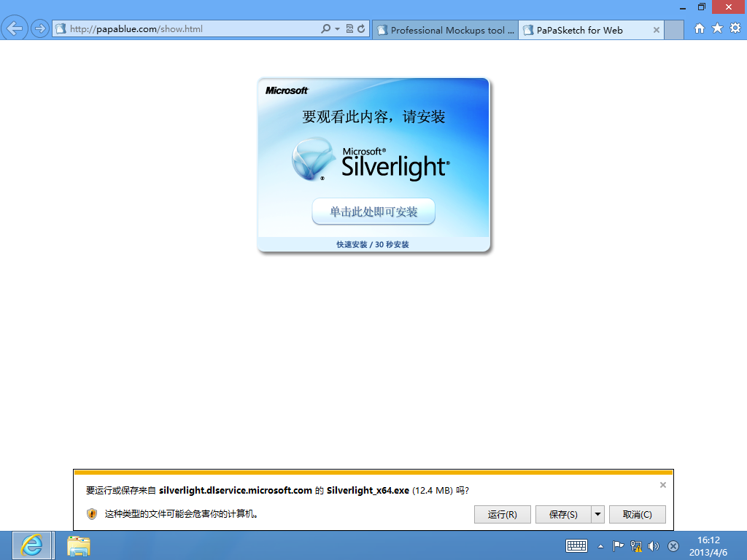Image resolution: width=747 pixels, height=560 pixels.
Task: Go back with the browser Back arrow
Action: 15,28
